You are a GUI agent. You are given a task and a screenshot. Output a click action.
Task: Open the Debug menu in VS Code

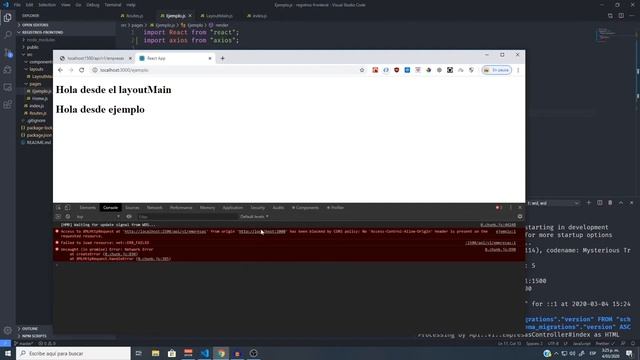(93, 5)
